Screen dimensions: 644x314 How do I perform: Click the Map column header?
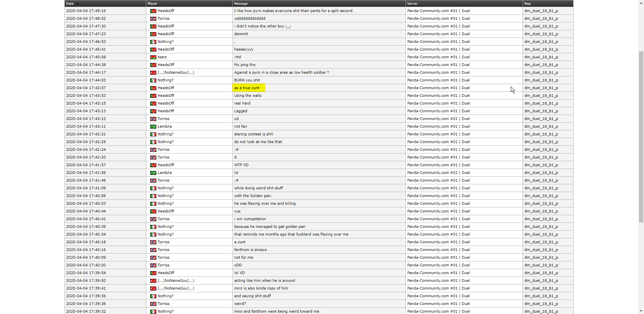527,4
